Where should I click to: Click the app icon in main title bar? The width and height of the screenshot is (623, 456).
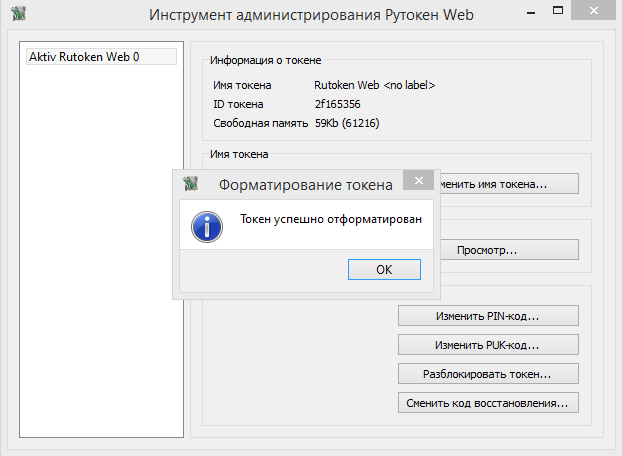tap(18, 14)
